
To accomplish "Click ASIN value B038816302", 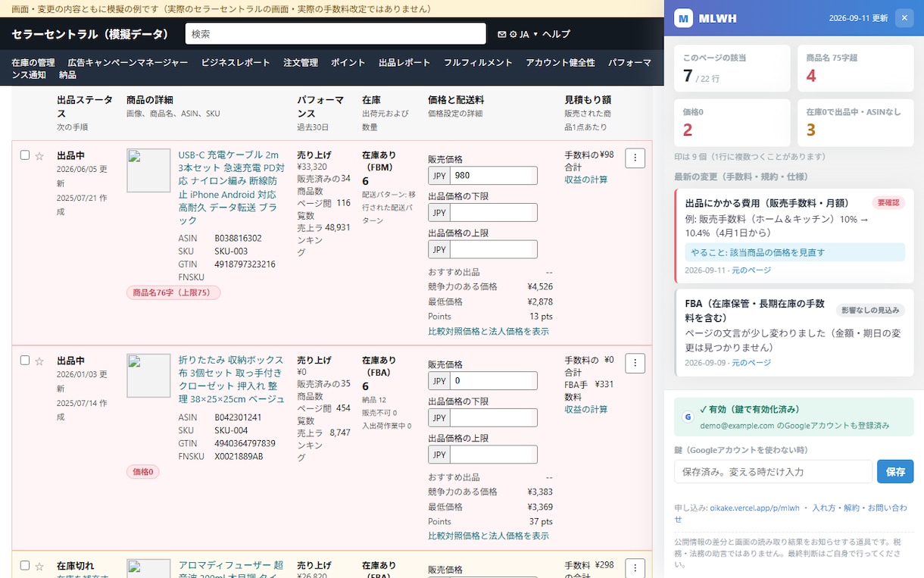I will (x=238, y=238).
